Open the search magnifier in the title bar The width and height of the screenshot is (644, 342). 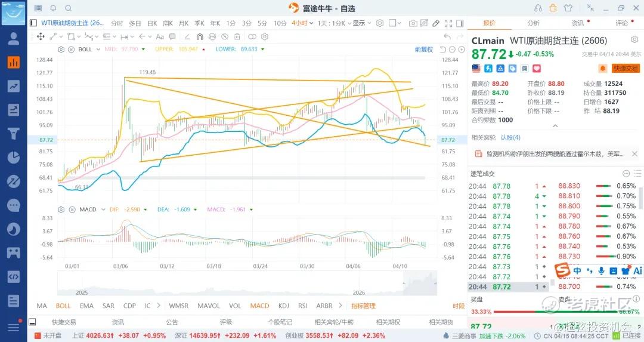tap(69, 8)
